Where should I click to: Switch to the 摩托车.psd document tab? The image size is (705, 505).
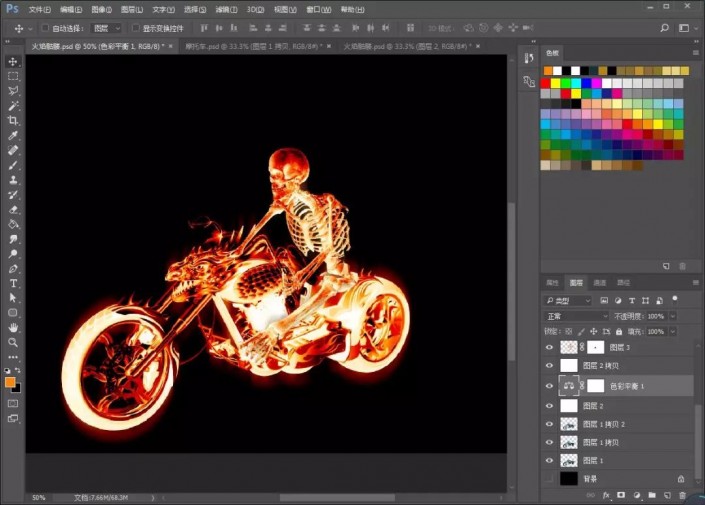(253, 46)
